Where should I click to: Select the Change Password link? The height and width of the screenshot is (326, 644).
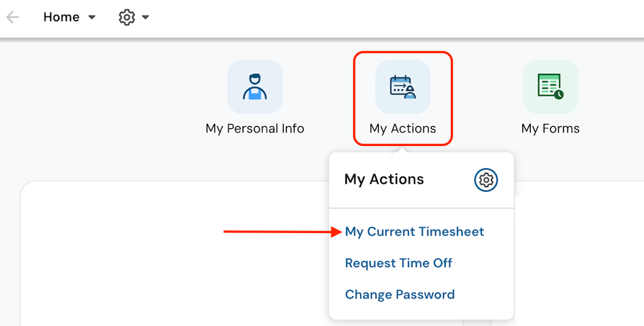[400, 294]
